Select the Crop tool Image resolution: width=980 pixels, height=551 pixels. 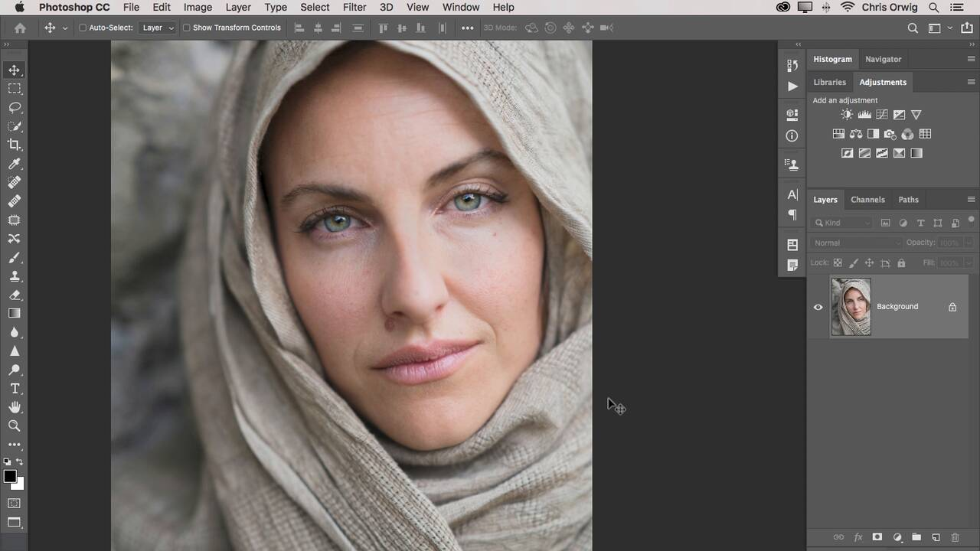pos(15,145)
